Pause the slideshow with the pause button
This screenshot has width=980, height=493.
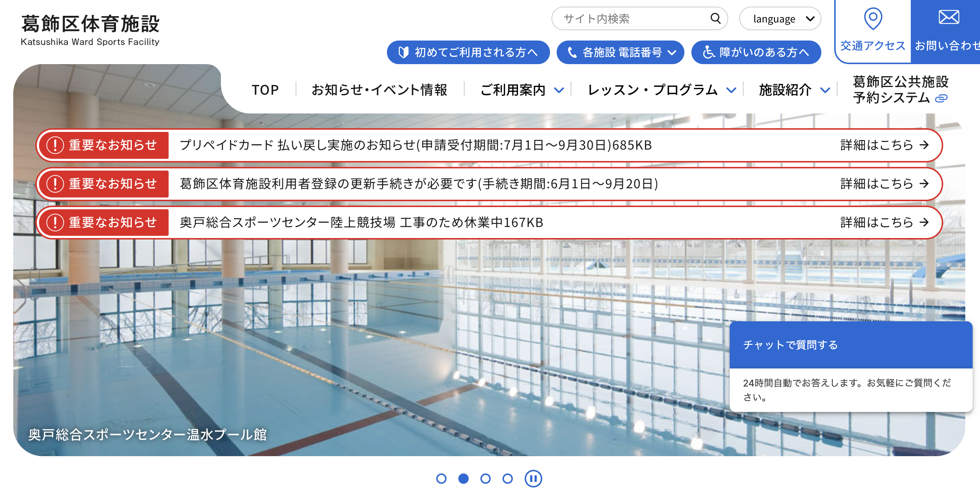pyautogui.click(x=533, y=479)
